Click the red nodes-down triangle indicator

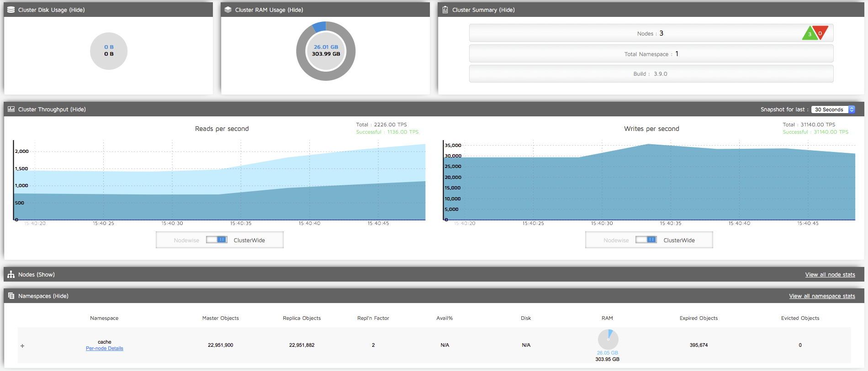point(820,32)
